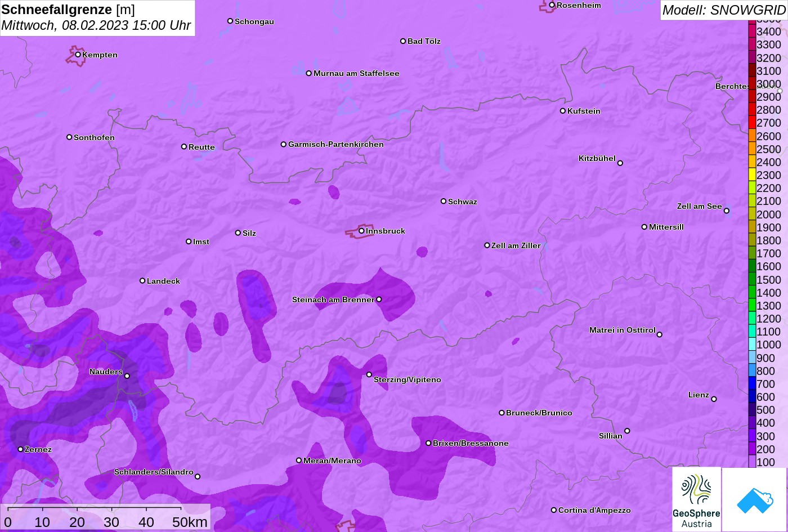Click the Schwaz marker dot
Image resolution: width=788 pixels, height=532 pixels.
[x=444, y=201]
